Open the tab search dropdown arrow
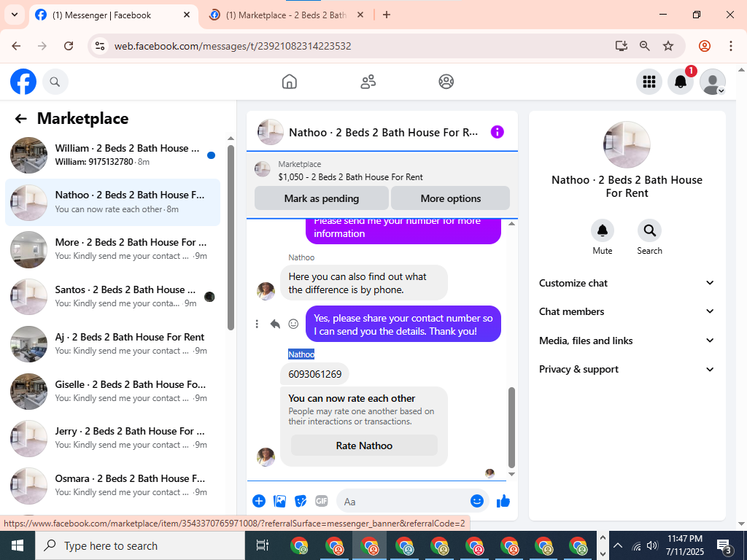This screenshot has height=560, width=747. click(x=15, y=15)
